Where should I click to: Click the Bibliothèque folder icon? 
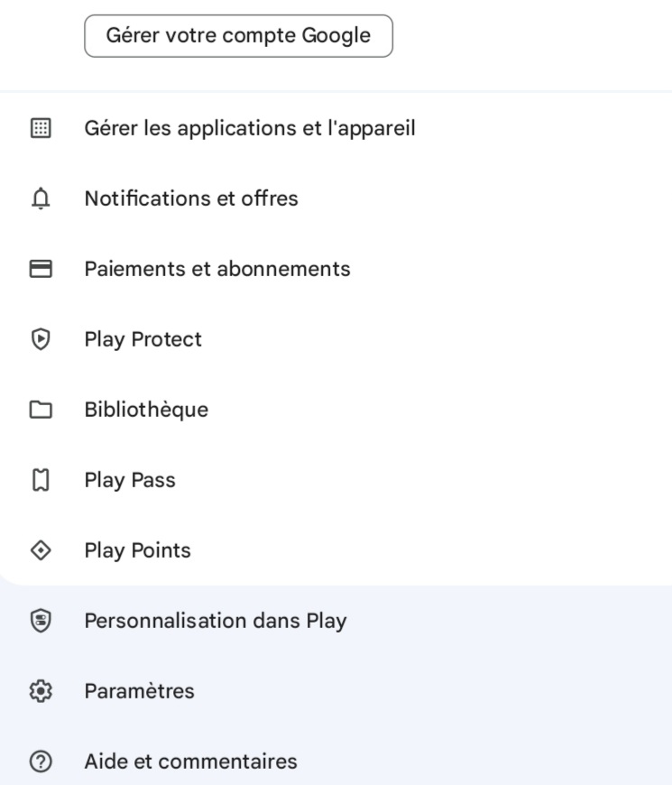(41, 410)
